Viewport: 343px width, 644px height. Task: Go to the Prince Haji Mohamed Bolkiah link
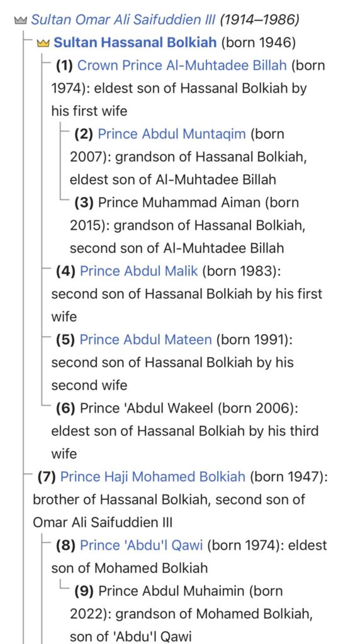pyautogui.click(x=153, y=477)
